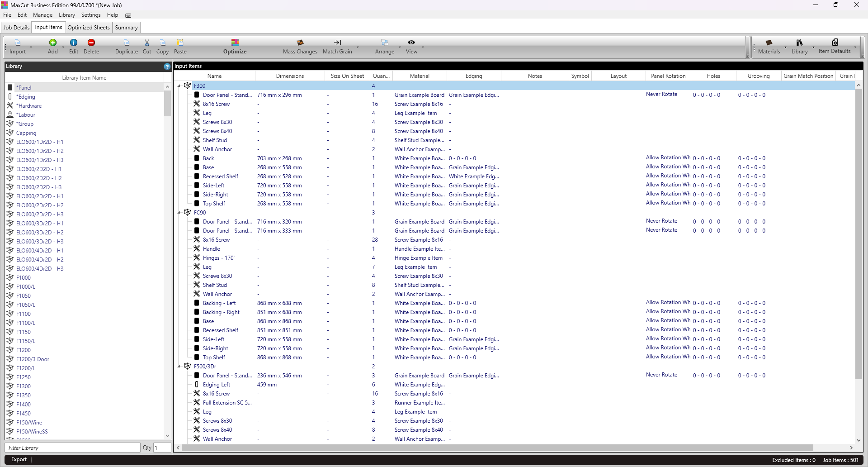Sort by the Material column header
The width and height of the screenshot is (868, 467).
[x=420, y=76]
